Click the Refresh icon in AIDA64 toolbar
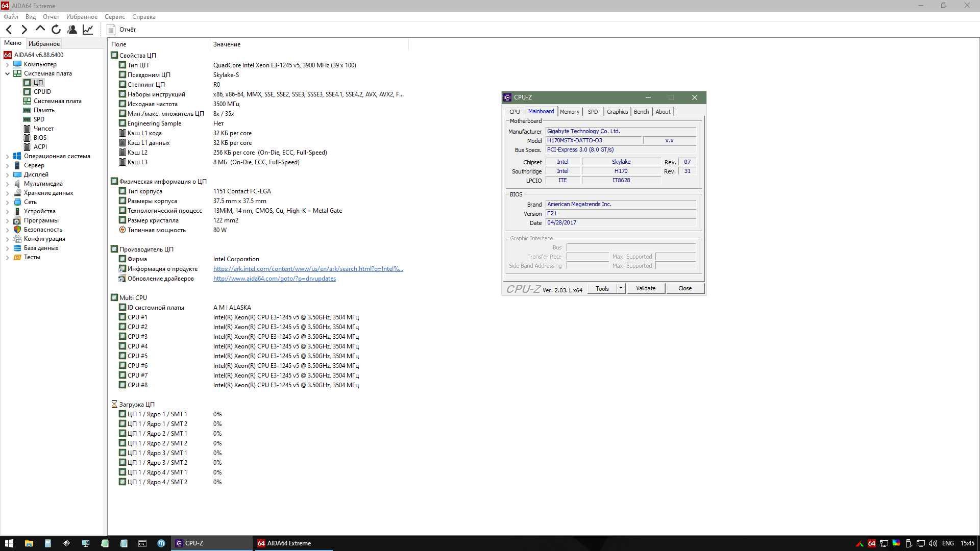980x551 pixels. (x=56, y=30)
